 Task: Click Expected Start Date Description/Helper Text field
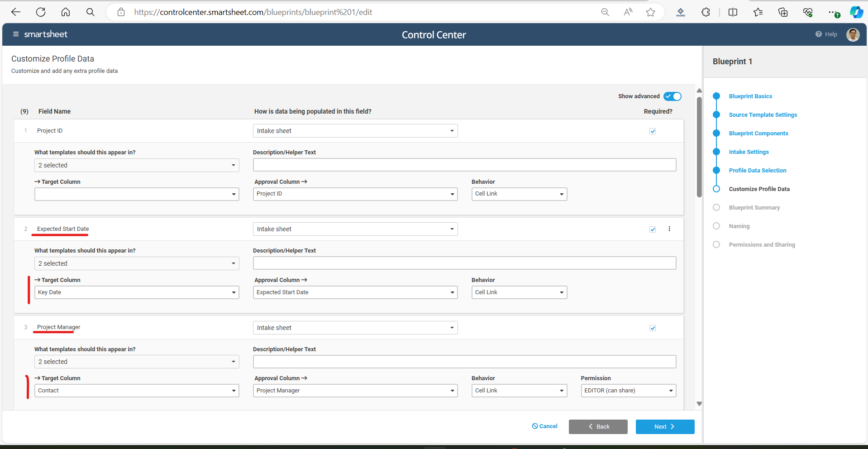(464, 263)
